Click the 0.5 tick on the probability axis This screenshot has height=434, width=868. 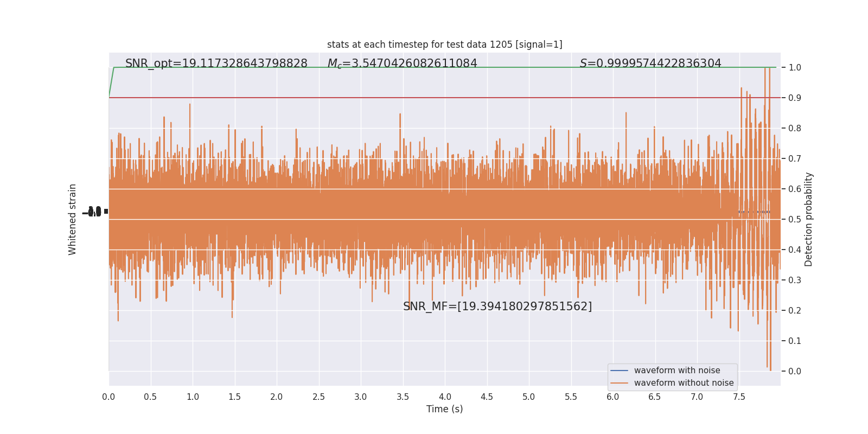(795, 220)
